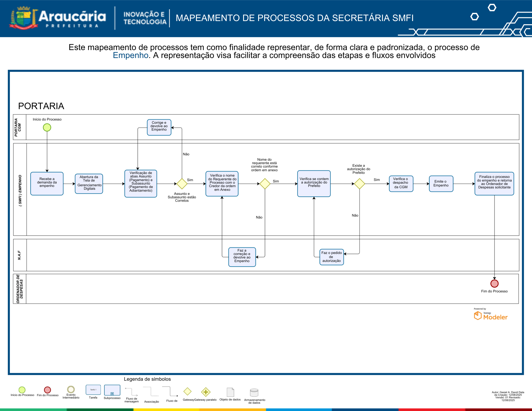This screenshot has height=411, width=532.
Task: Click the 'Não' label above the first gateway
Action: tap(186, 154)
